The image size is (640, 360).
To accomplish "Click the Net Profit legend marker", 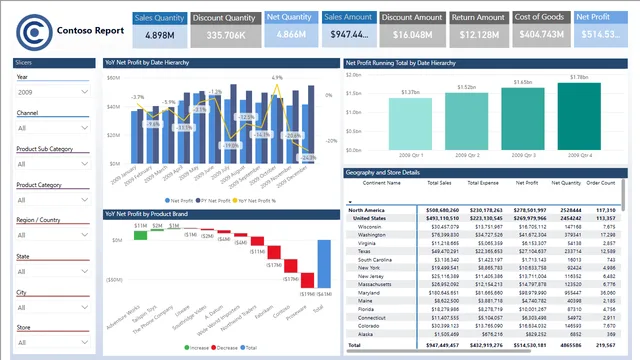I will [167, 200].
